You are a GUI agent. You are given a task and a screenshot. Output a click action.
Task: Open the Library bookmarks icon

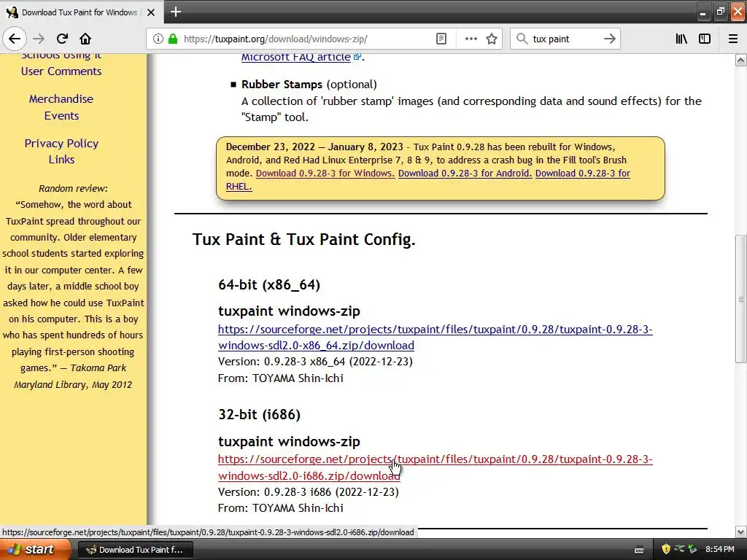click(x=681, y=39)
